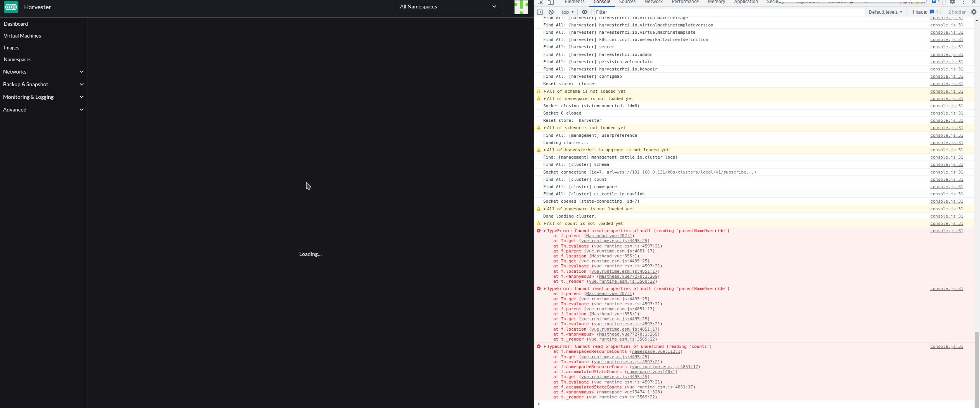Open DevTools settings gear
Image resolution: width=980 pixels, height=408 pixels.
point(952,2)
